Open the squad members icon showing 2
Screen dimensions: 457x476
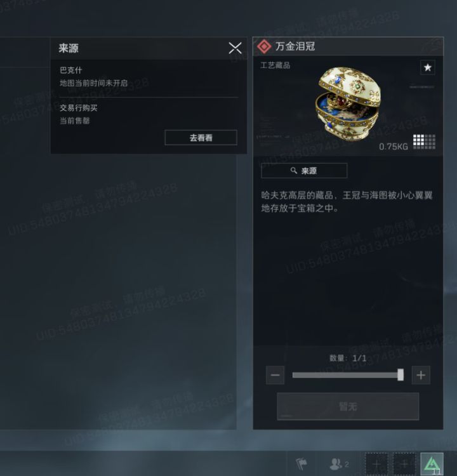pos(339,464)
